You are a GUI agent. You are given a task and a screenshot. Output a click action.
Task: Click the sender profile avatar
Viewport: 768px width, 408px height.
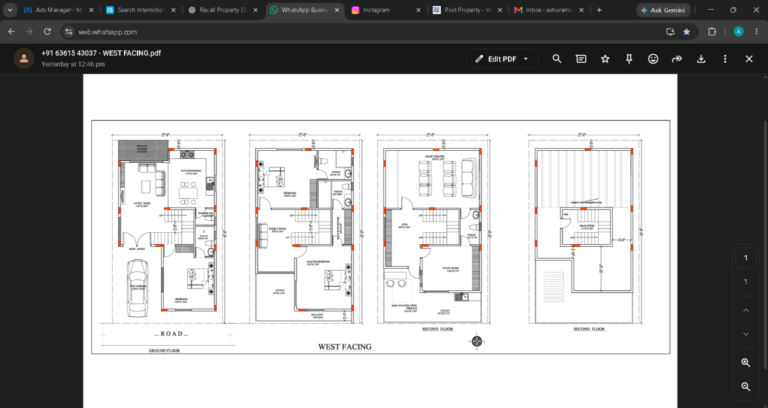(x=24, y=58)
